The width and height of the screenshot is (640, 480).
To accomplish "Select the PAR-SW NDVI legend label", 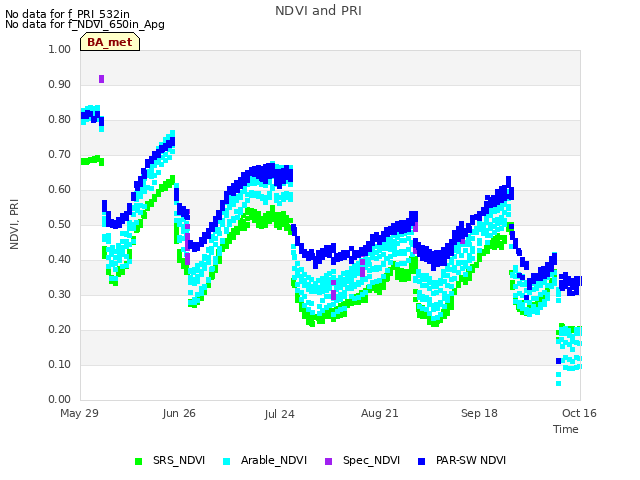I will coord(471,460).
